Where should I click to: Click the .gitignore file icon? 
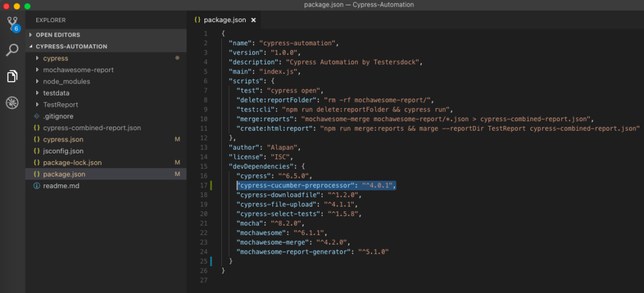[36, 116]
